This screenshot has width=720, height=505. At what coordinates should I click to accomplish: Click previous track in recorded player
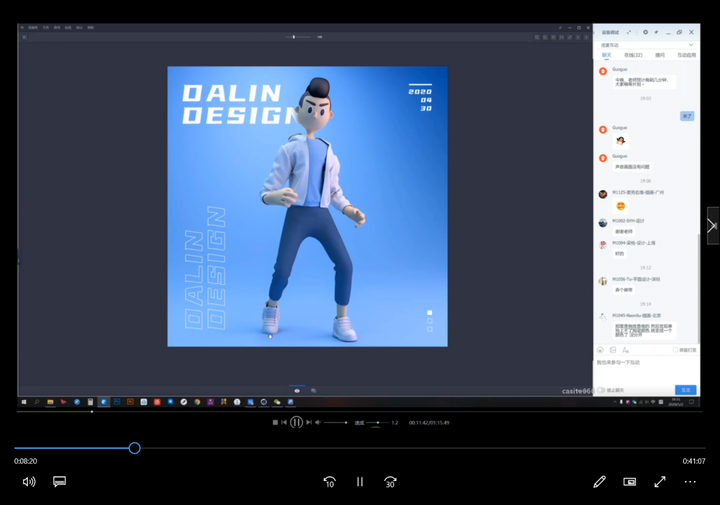coord(284,422)
